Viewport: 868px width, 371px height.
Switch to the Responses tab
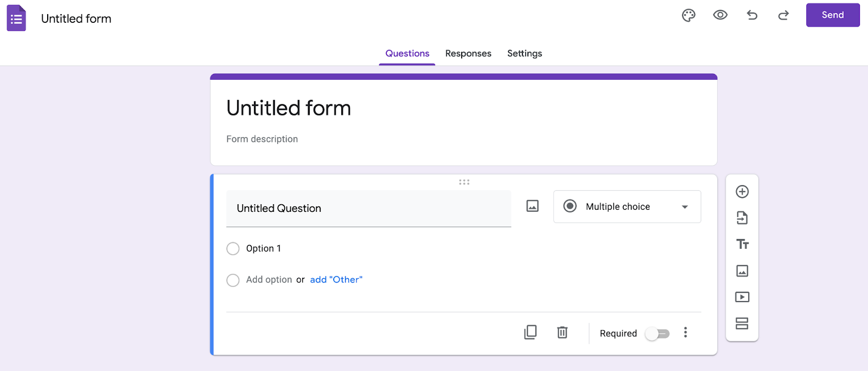[x=468, y=53]
